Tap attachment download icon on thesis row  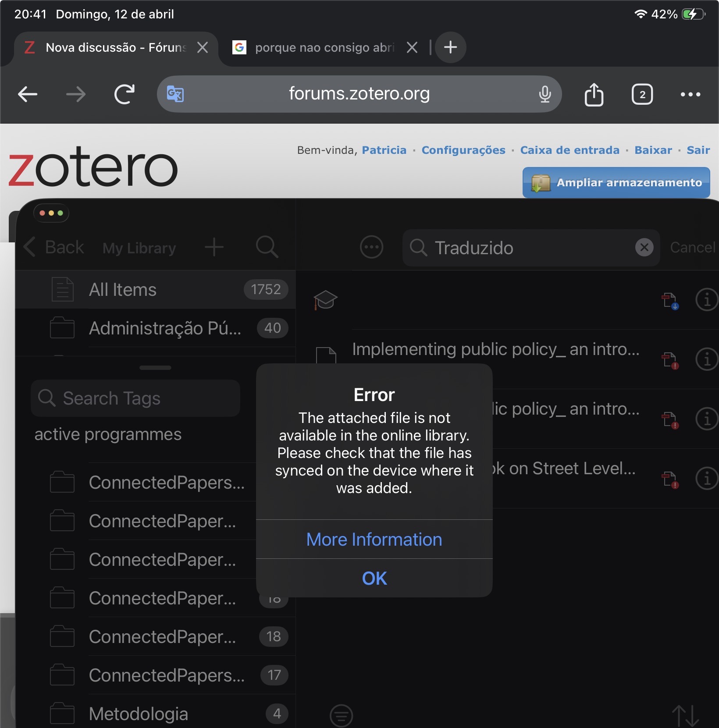tap(670, 301)
